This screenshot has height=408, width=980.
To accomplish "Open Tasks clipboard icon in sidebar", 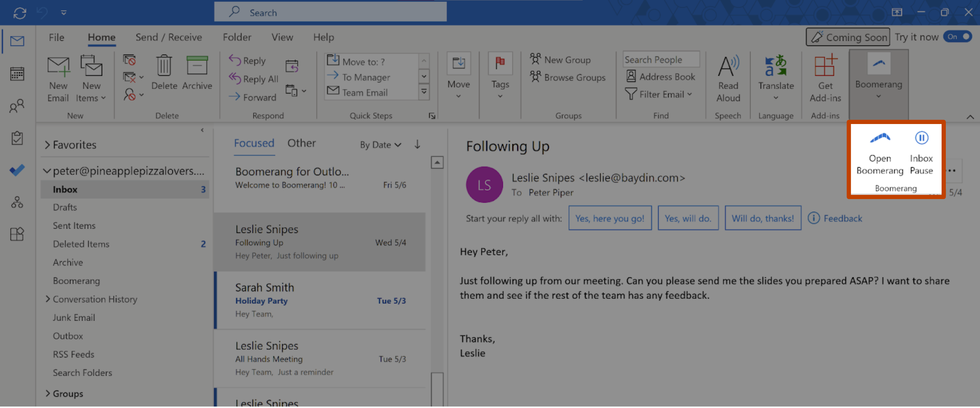I will (17, 138).
